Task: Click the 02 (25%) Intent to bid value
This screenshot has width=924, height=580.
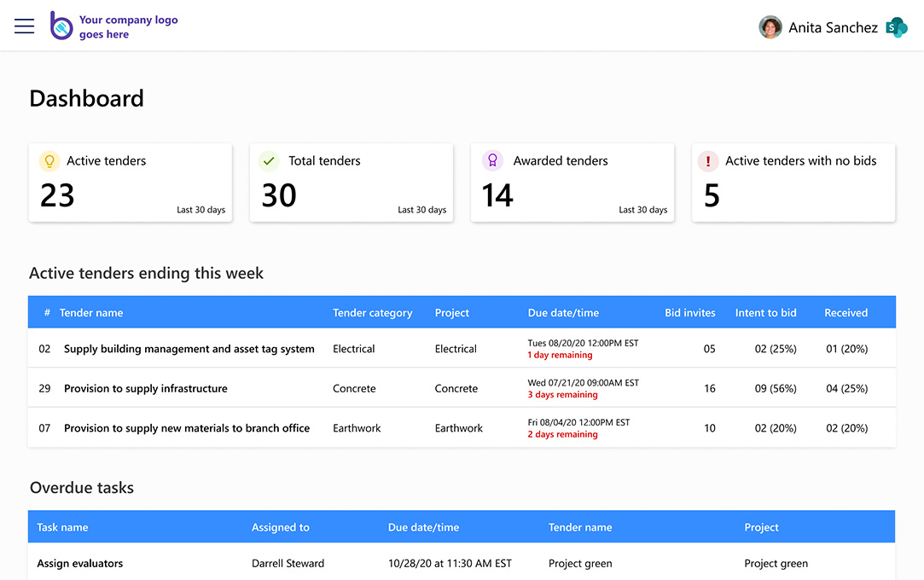Action: coord(776,349)
